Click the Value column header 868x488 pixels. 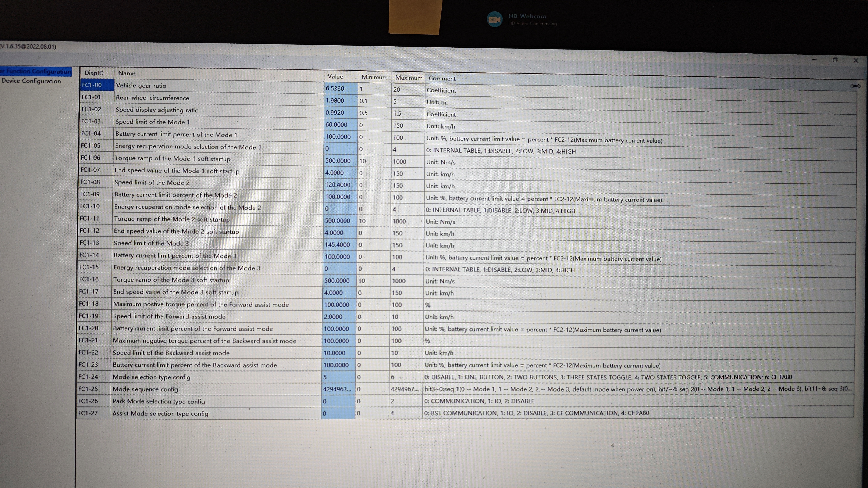tap(335, 76)
